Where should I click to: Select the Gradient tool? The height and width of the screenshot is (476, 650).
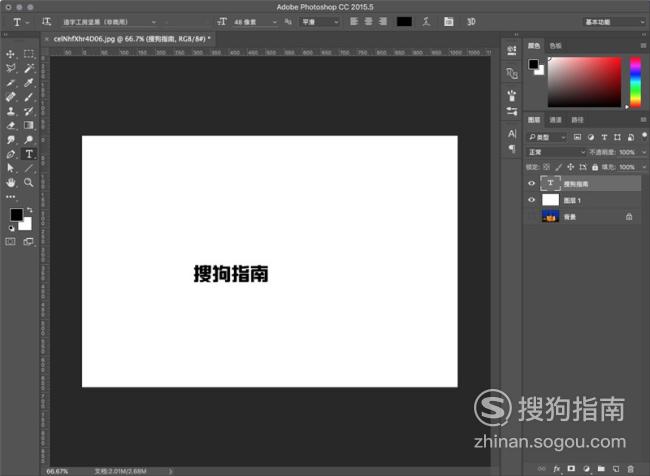click(29, 125)
